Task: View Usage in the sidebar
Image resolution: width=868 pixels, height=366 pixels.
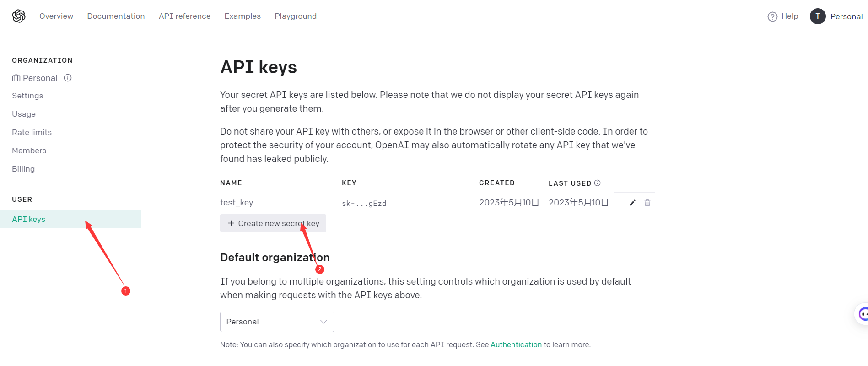Action: [24, 114]
